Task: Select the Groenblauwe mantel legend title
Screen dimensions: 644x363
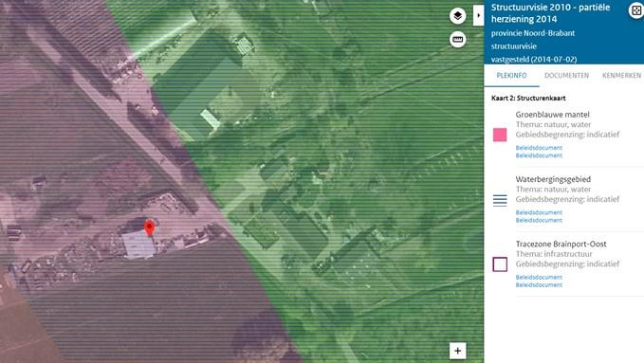Action: (x=552, y=115)
